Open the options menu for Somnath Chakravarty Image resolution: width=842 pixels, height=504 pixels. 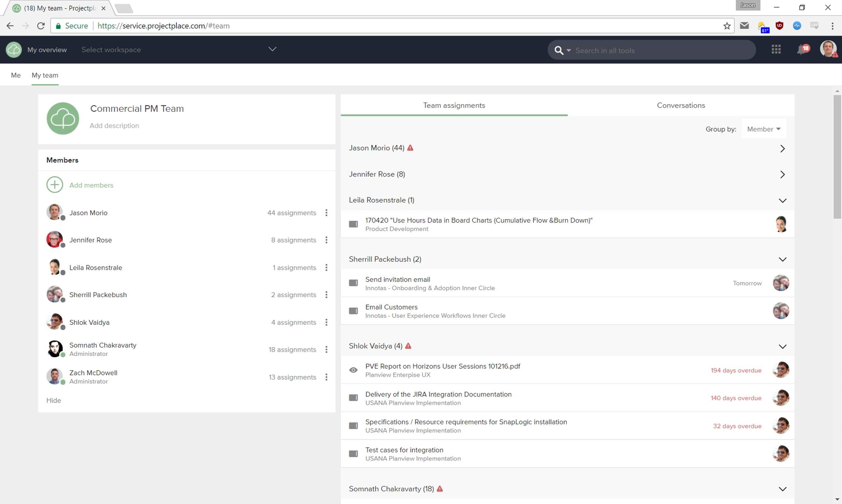pos(326,349)
